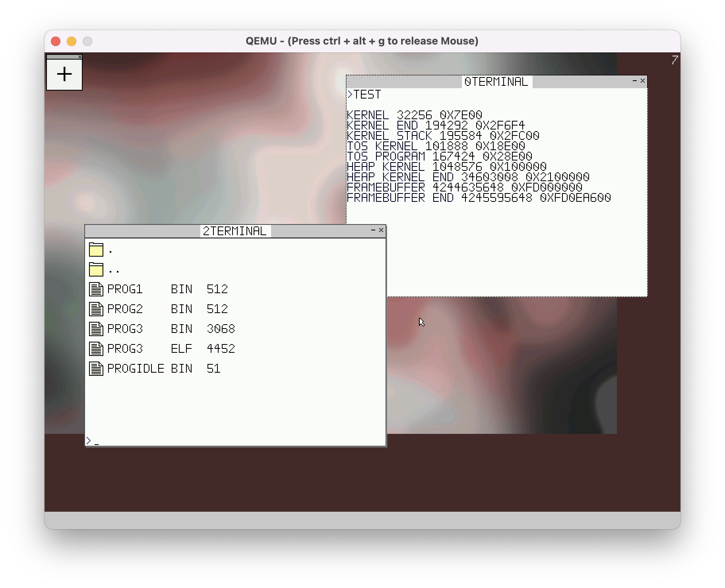Close the 2TERMINAL window
Image resolution: width=725 pixels, height=588 pixels.
point(381,230)
